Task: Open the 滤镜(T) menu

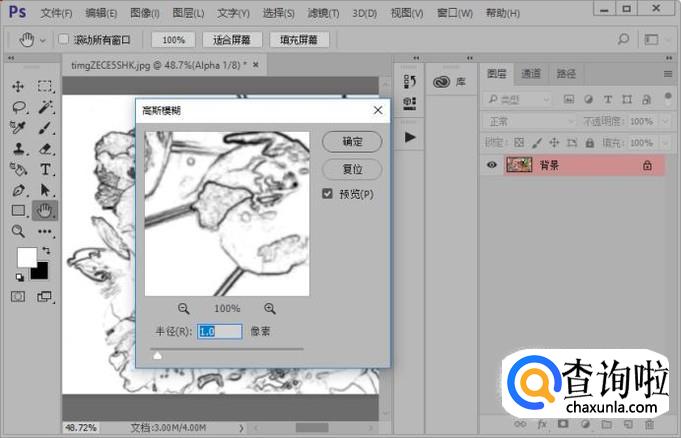Action: click(322, 13)
